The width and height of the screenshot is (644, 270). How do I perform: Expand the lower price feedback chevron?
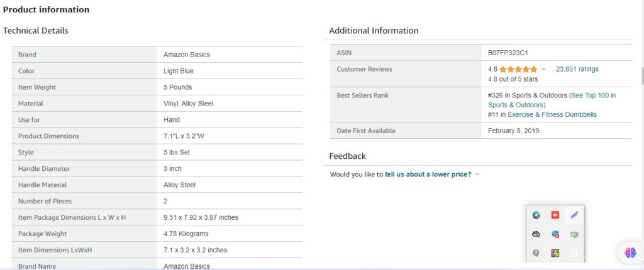pos(477,175)
